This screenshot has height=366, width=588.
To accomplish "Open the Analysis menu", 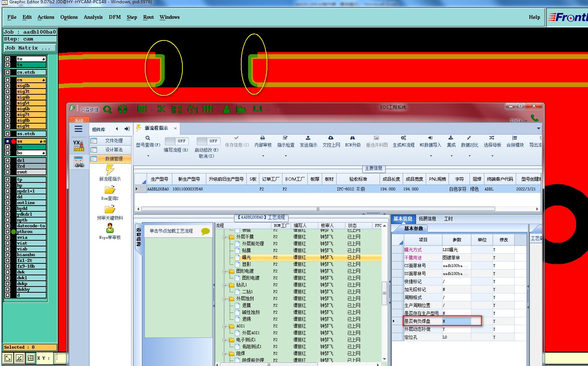I will (93, 17).
